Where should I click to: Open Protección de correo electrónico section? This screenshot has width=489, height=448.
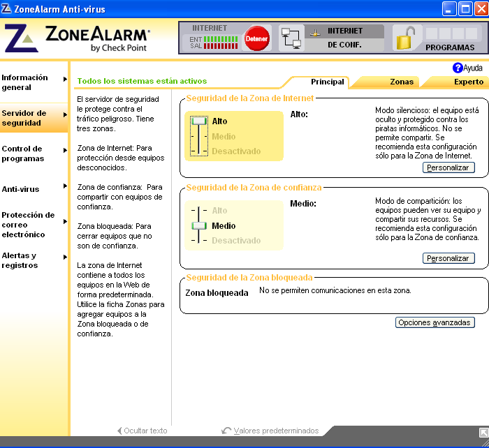pyautogui.click(x=28, y=225)
